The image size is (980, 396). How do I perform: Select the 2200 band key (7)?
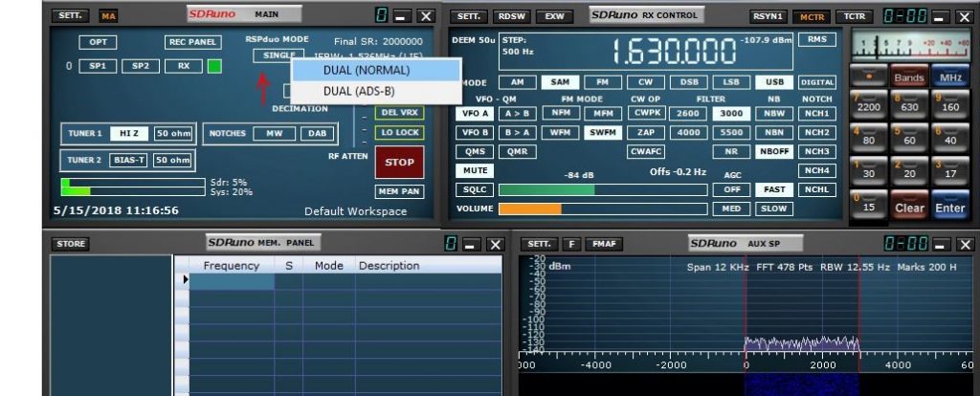coord(869,105)
